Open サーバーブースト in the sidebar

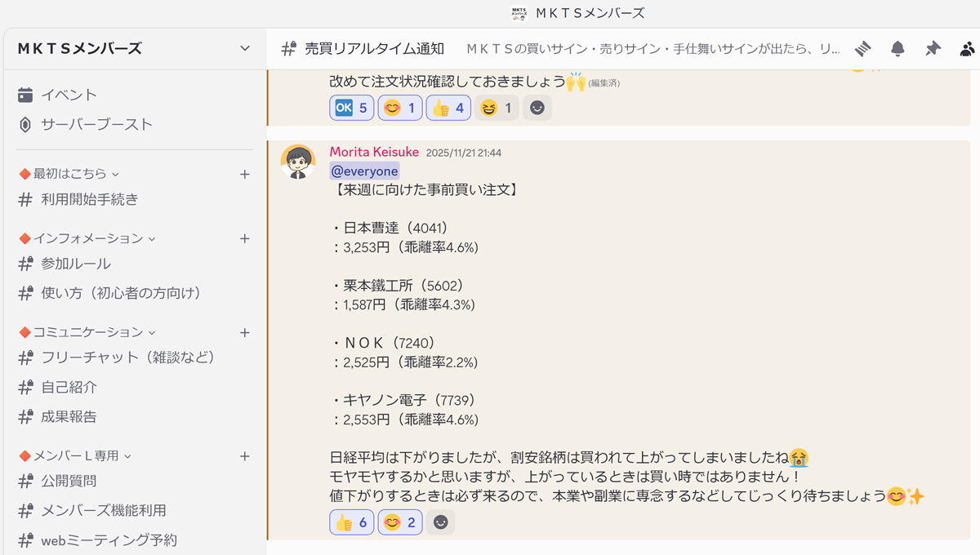96,125
